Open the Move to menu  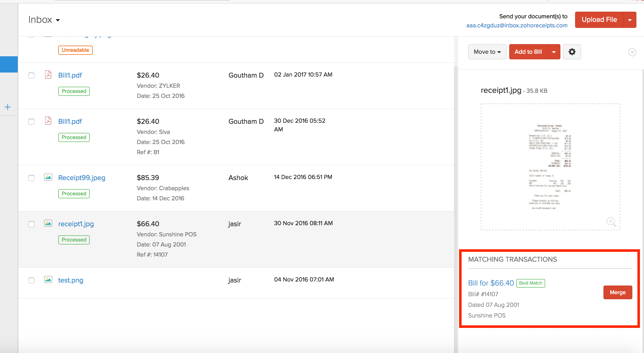[x=487, y=52]
